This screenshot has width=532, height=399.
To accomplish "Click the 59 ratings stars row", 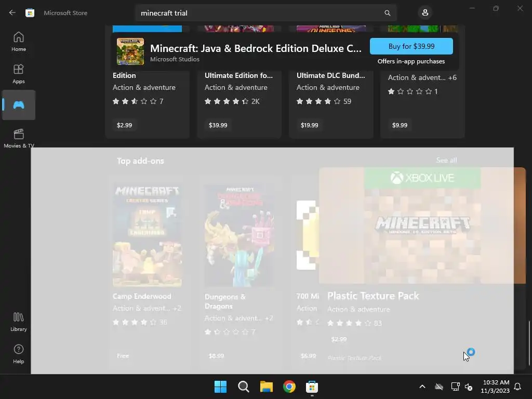I will coord(324,101).
